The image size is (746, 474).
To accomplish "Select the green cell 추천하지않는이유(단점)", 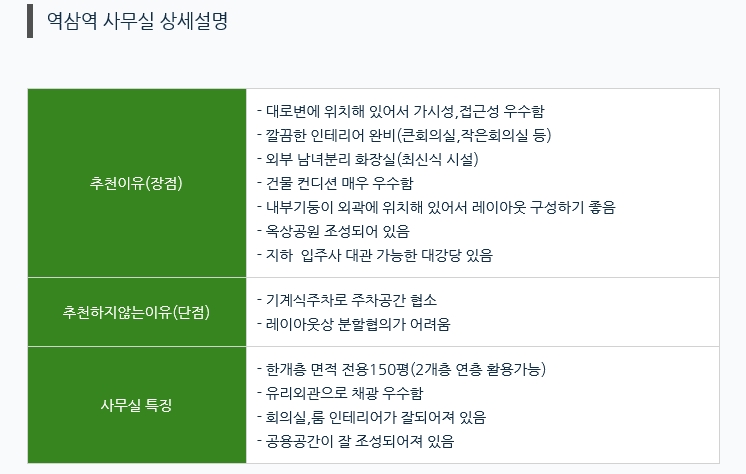I will [137, 312].
